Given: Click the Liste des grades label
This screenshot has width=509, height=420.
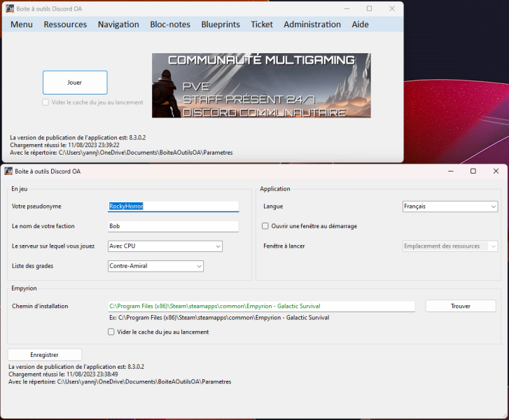Looking at the screenshot, I should point(32,266).
